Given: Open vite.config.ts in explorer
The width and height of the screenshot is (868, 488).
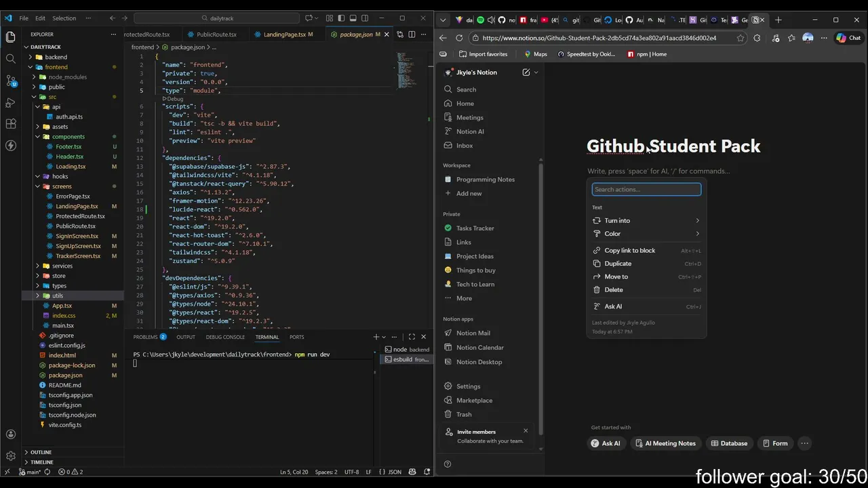Looking at the screenshot, I should pyautogui.click(x=65, y=425).
